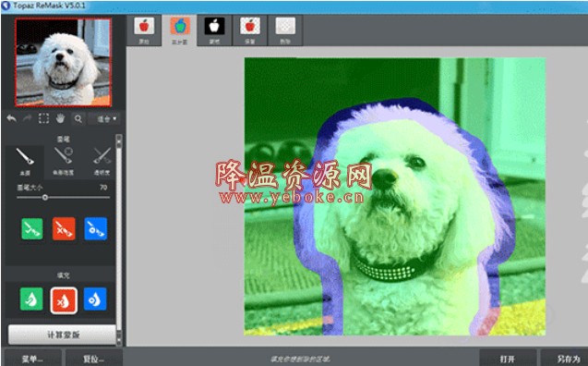
Task: Open the 菜单 menu button
Action: (32, 359)
